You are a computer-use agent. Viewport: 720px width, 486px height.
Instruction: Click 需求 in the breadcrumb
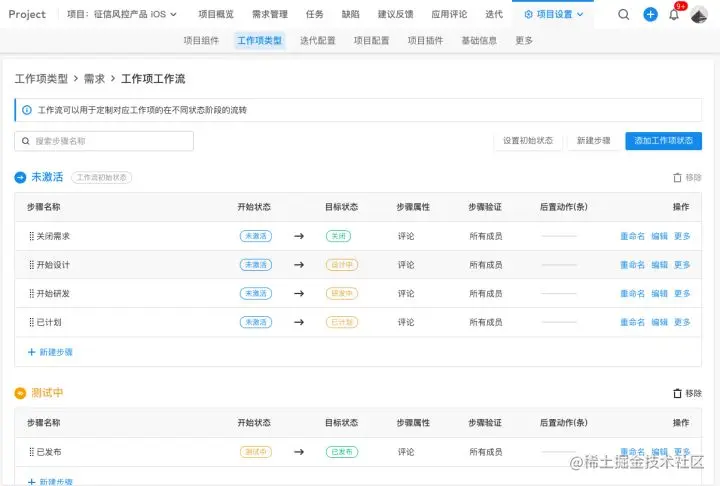click(96, 78)
